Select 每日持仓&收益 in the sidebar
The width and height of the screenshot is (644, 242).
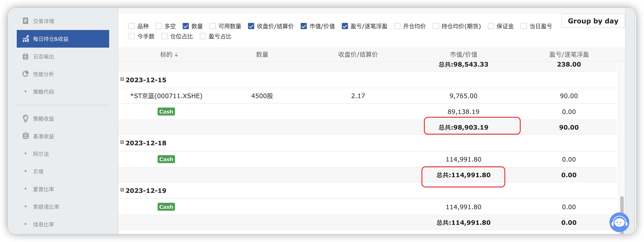[x=63, y=39]
